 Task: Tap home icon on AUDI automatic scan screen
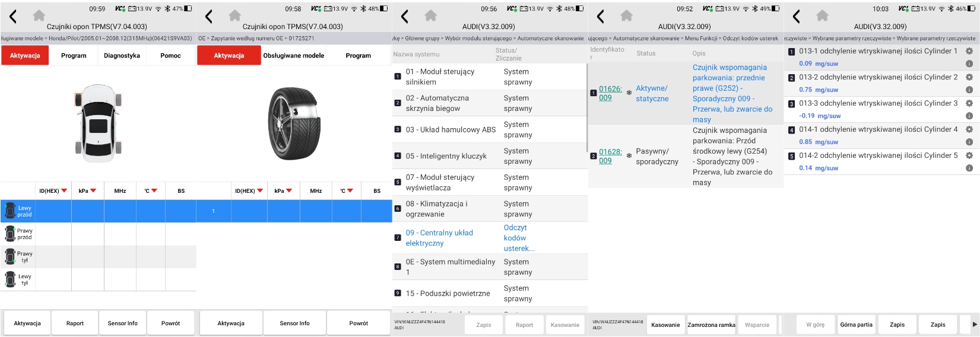coord(431,15)
